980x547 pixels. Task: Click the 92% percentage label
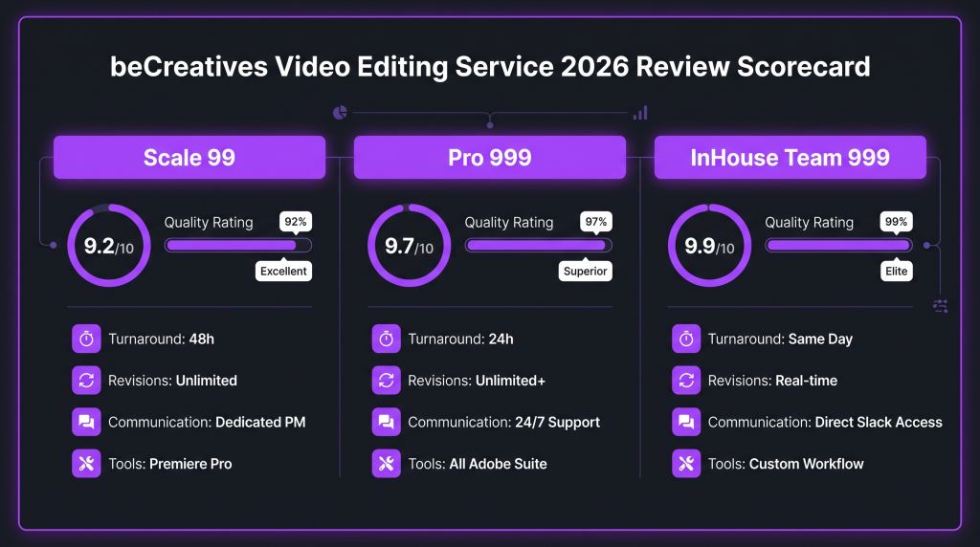(x=296, y=222)
